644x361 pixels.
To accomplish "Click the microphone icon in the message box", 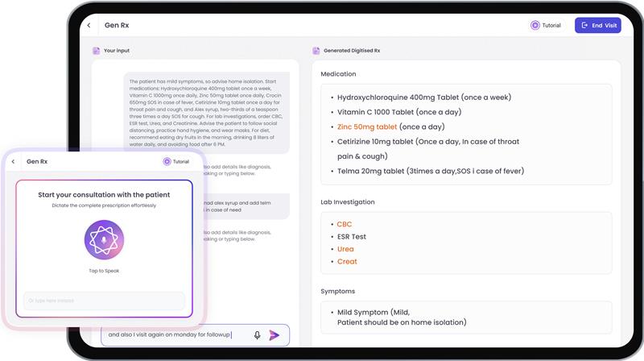I will coord(258,335).
